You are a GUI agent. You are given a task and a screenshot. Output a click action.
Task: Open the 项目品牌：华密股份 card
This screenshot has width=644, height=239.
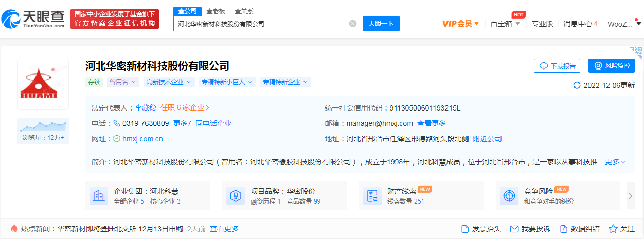point(284,196)
